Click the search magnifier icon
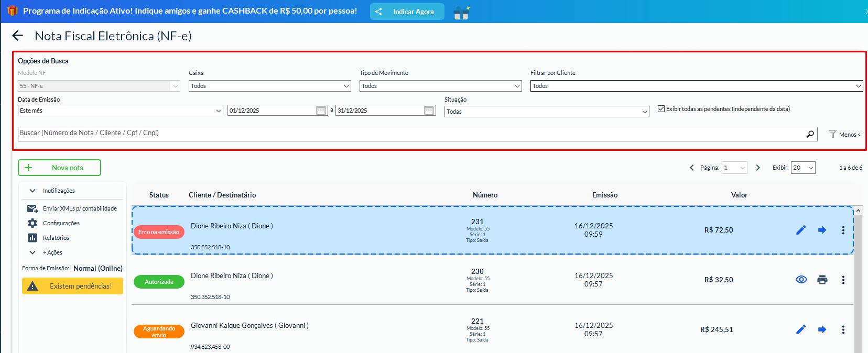Screen dimensions: 868x353 point(810,134)
